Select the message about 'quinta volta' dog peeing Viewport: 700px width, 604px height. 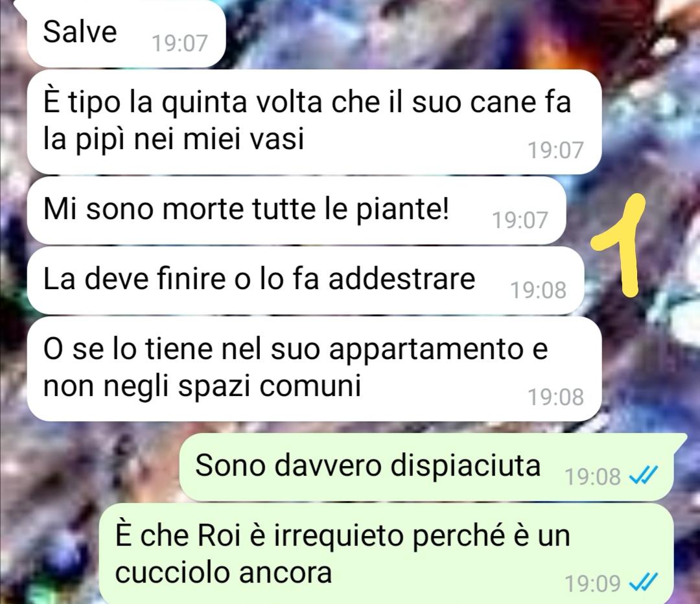(314, 121)
